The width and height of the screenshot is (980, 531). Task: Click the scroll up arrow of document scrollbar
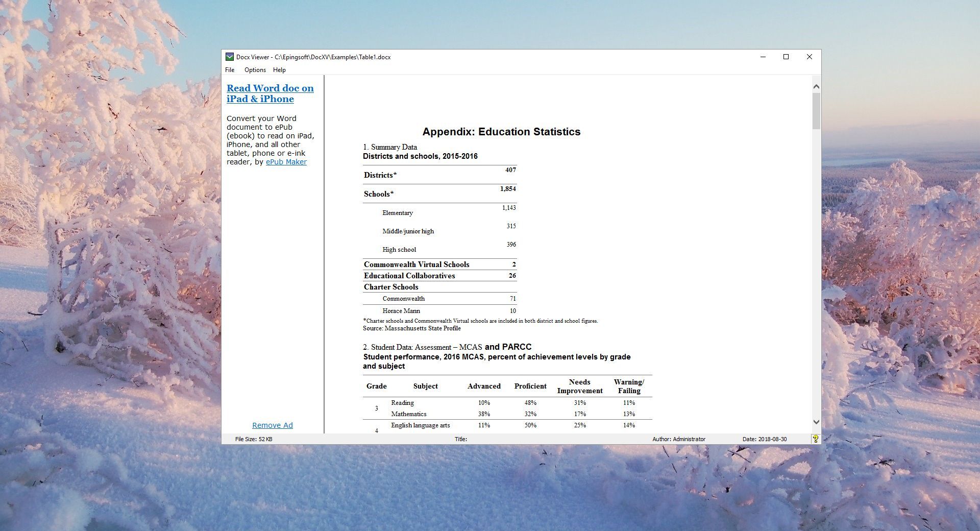click(x=816, y=87)
